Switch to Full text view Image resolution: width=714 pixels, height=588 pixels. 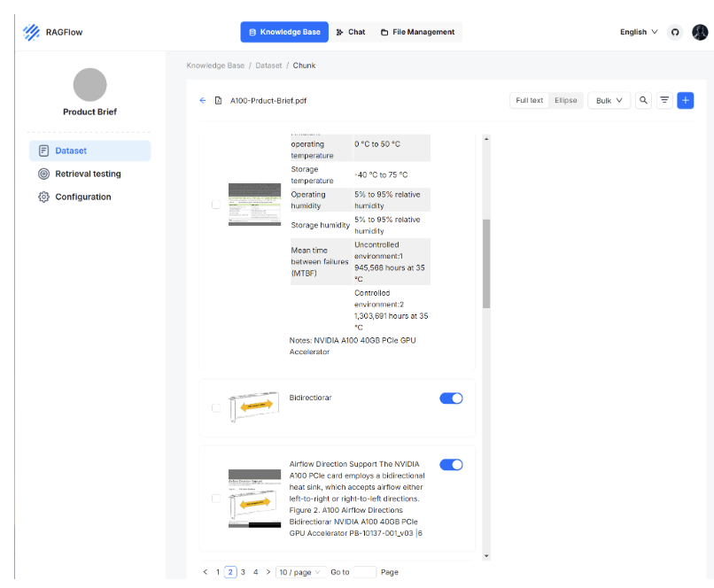tap(529, 101)
